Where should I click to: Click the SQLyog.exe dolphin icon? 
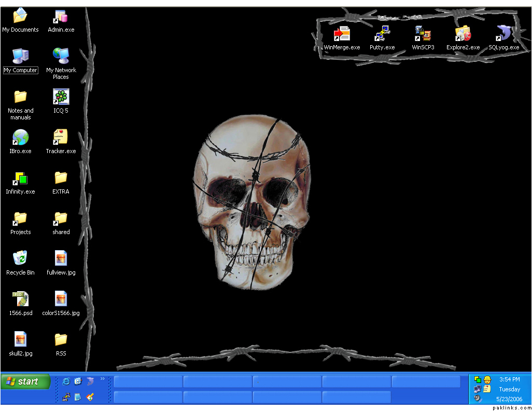[x=503, y=34]
